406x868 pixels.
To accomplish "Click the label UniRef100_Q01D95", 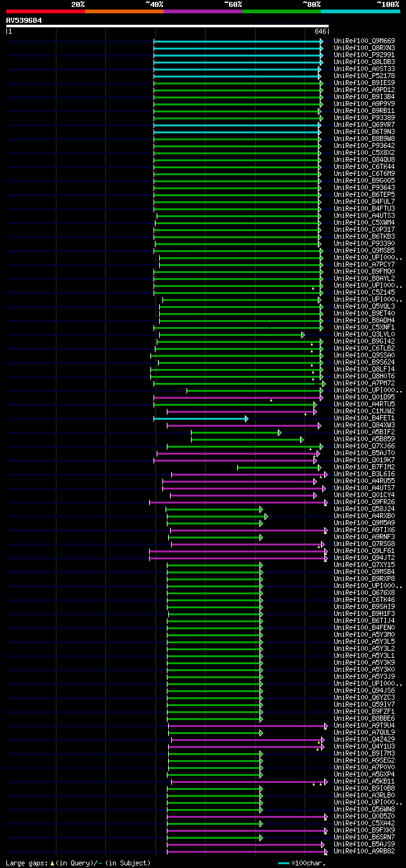I will pyautogui.click(x=364, y=397).
